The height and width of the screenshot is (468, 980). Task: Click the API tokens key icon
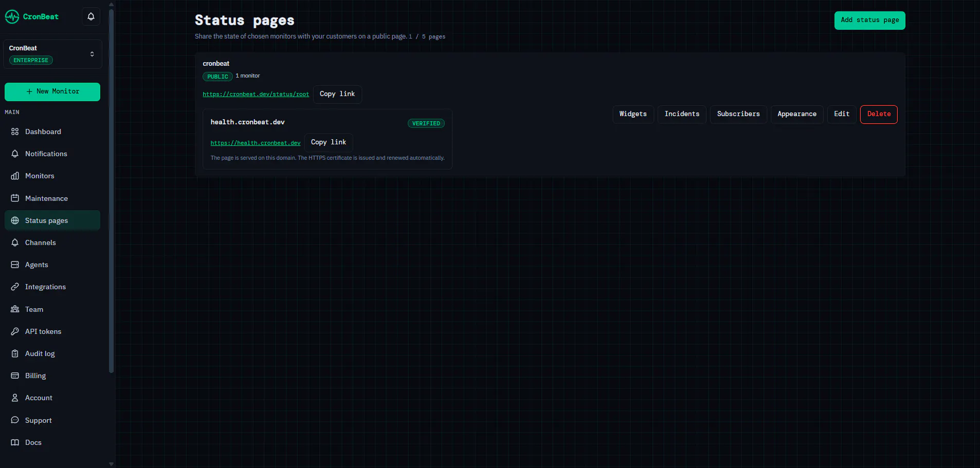(x=15, y=331)
